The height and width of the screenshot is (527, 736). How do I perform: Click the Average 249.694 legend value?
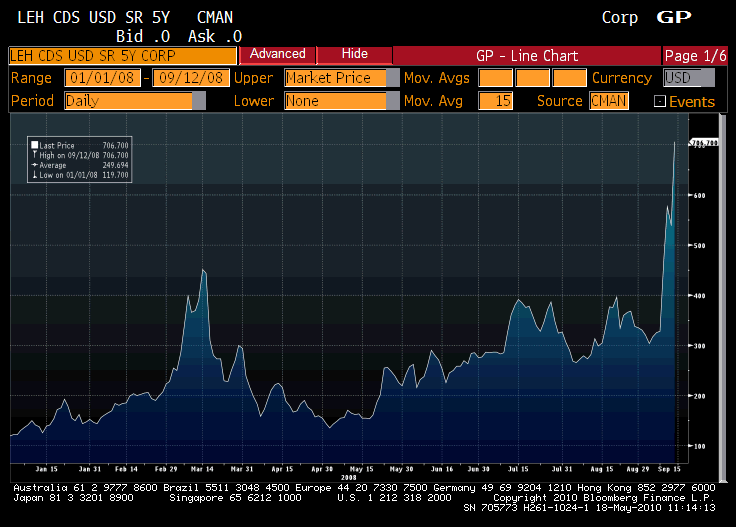115,165
